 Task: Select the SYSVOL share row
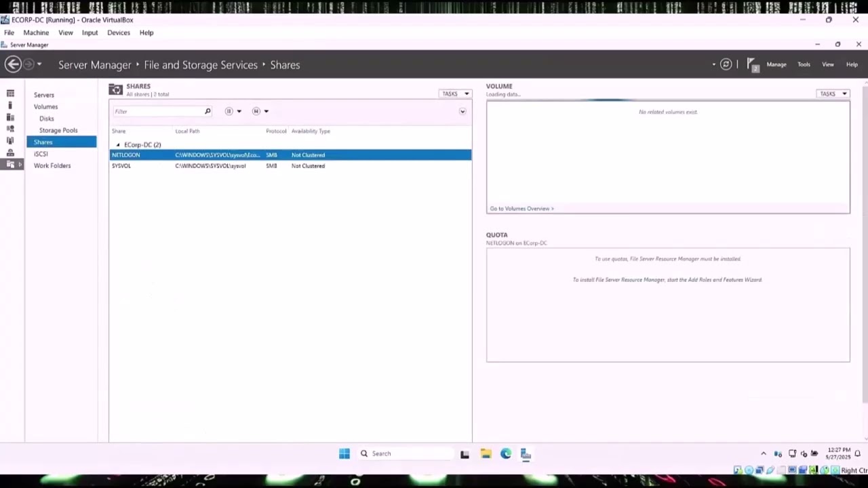click(x=290, y=166)
